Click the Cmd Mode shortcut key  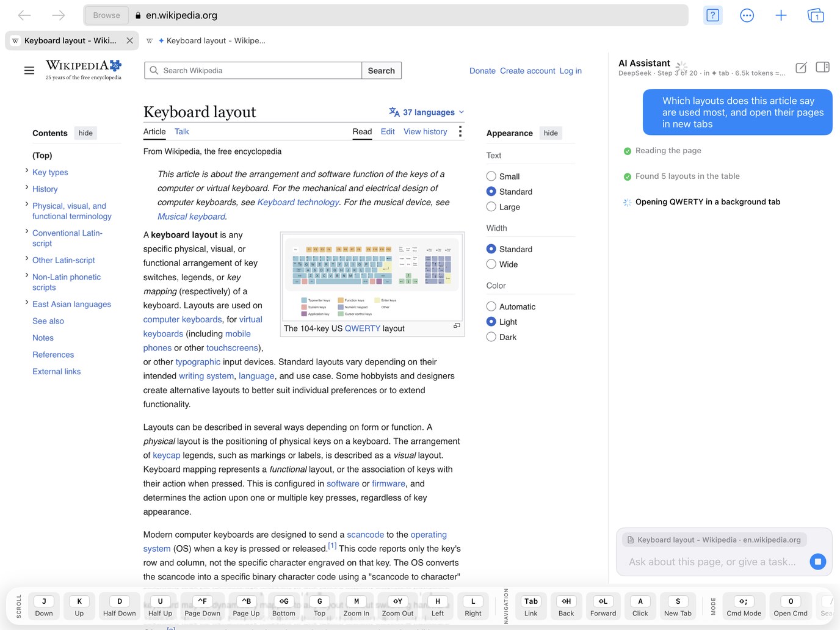744,606
